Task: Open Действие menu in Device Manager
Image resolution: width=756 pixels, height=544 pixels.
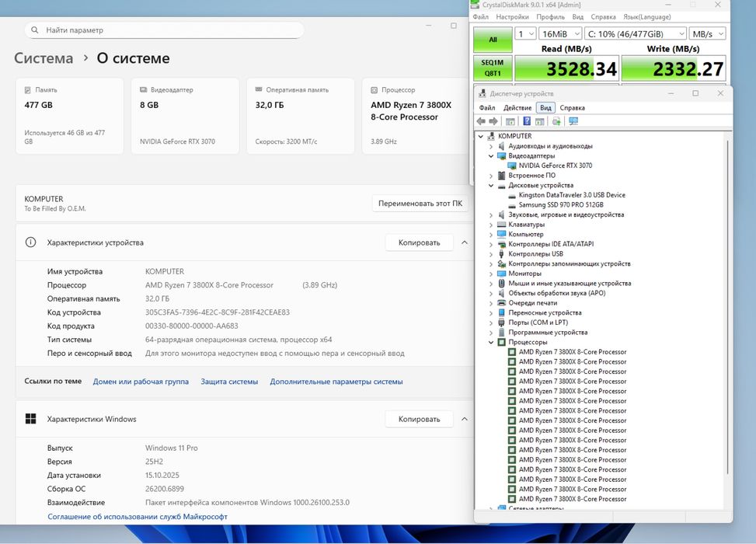Action: pyautogui.click(x=517, y=107)
